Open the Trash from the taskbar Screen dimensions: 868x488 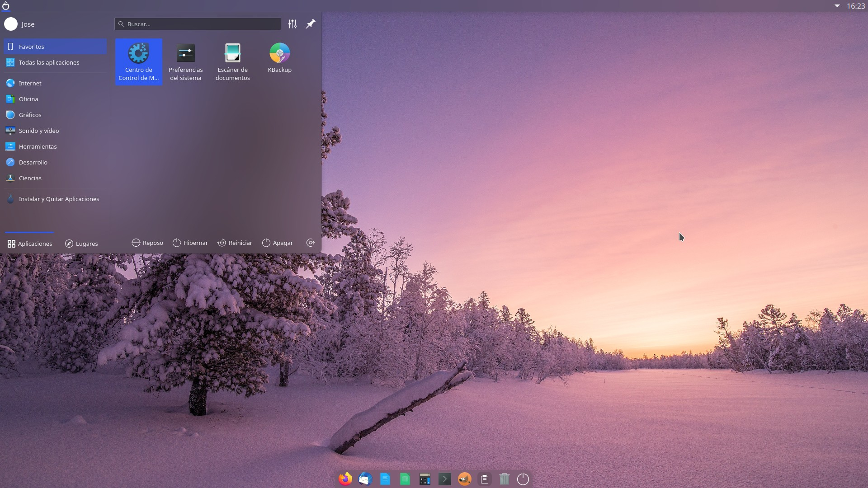[504, 479]
